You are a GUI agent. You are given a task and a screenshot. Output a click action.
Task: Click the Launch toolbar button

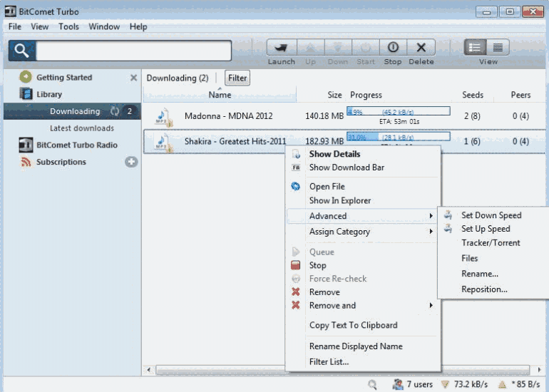[x=282, y=47]
